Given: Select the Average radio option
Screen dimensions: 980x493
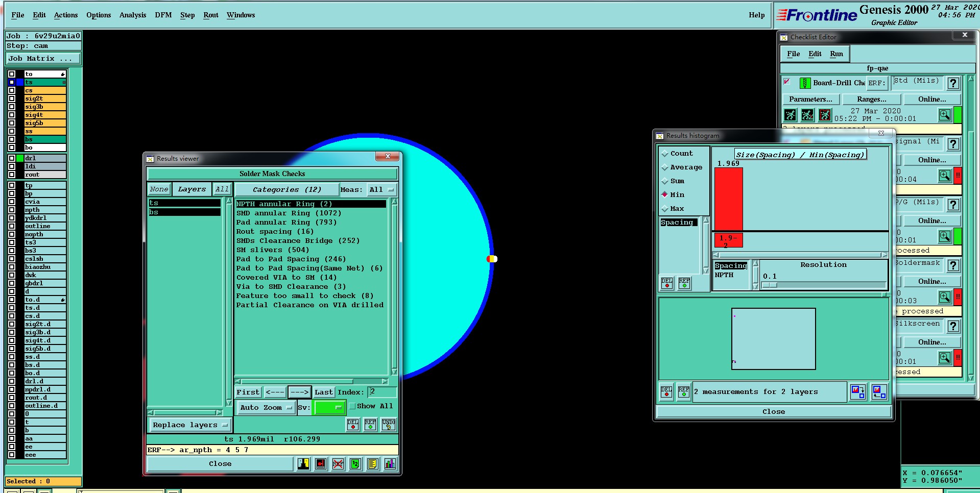Looking at the screenshot, I should (x=665, y=167).
